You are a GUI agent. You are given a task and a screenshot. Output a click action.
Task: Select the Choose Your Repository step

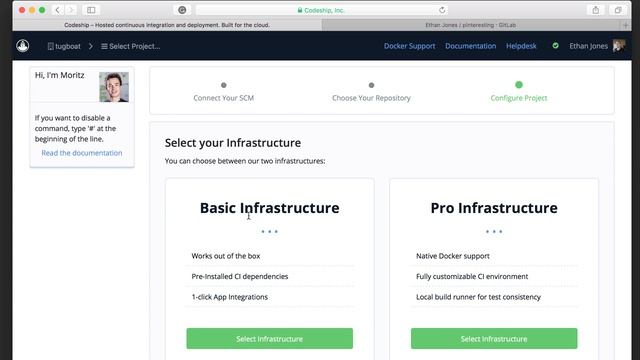(371, 98)
